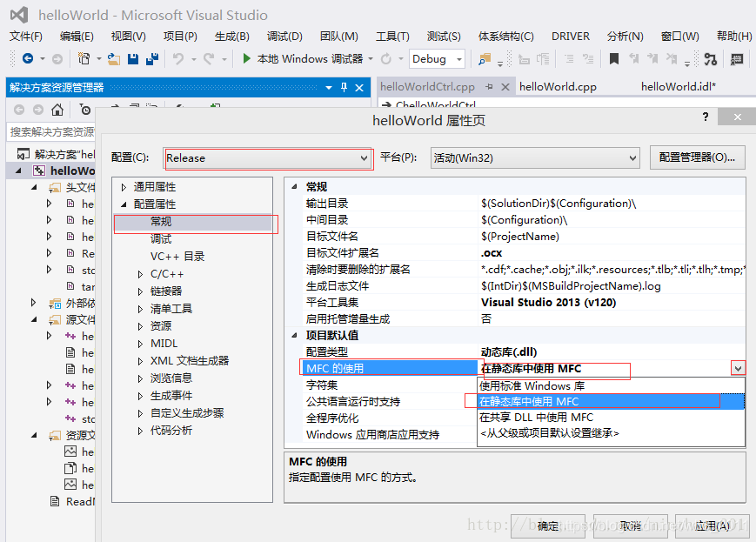Click the navigate forward arrow in toolbar
This screenshot has height=542, width=756.
pos(57,59)
